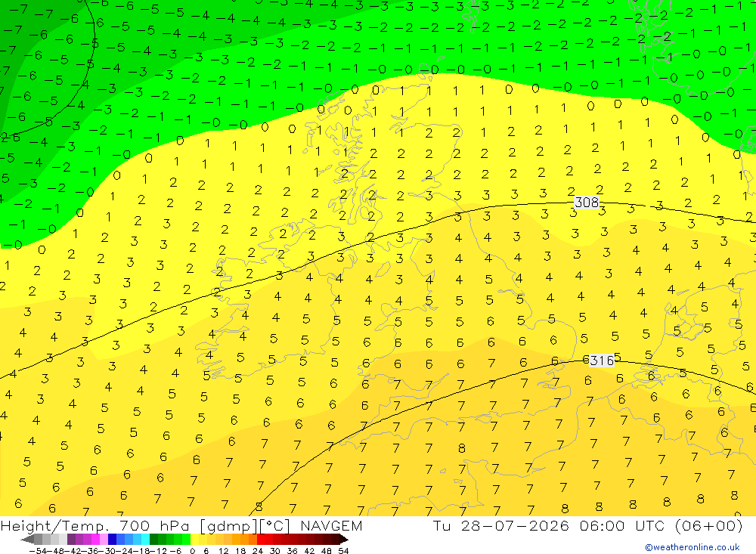Image resolution: width=756 pixels, height=554 pixels.
Task: Click the [gdmp] unit label in title
Action: pyautogui.click(x=228, y=526)
